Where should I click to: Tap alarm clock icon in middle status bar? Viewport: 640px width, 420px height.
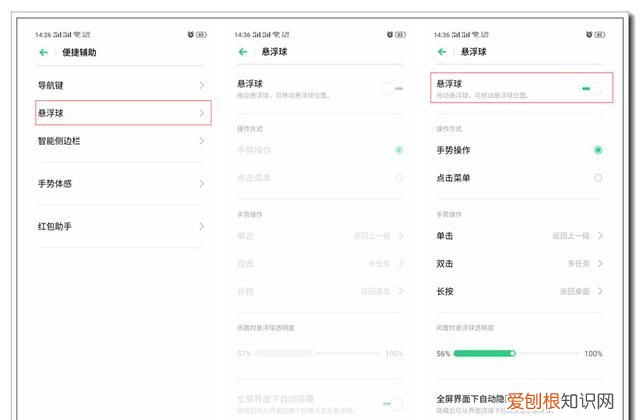(x=389, y=34)
